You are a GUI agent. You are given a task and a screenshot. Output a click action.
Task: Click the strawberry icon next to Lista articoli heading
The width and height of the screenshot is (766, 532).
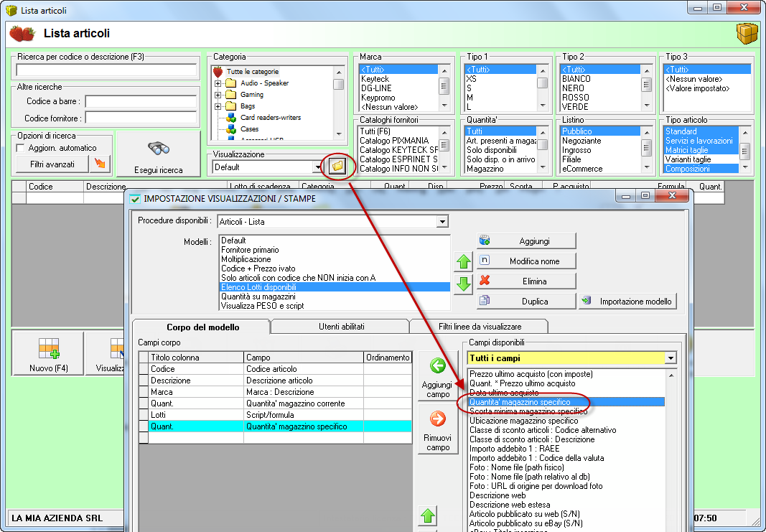tap(22, 34)
